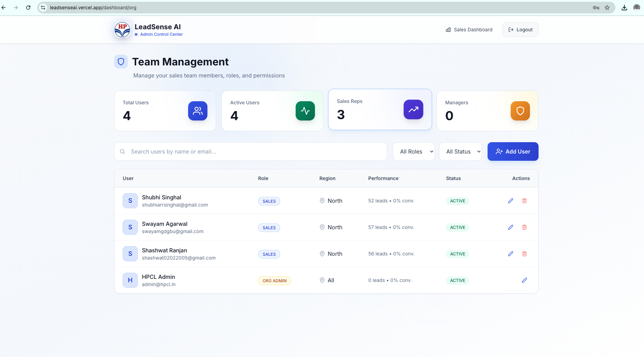Click ACTIVE status for Shubhi Singhal
The height and width of the screenshot is (357, 644).
click(x=458, y=201)
